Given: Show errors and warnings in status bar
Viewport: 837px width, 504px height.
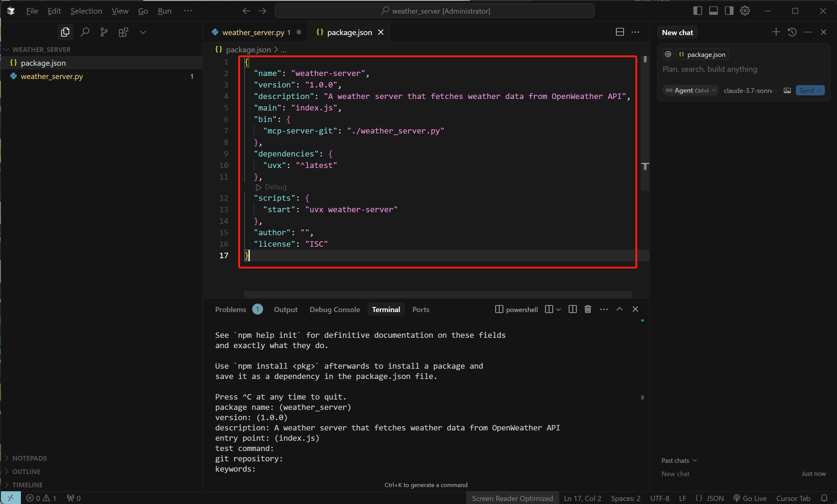Looking at the screenshot, I should coord(41,498).
